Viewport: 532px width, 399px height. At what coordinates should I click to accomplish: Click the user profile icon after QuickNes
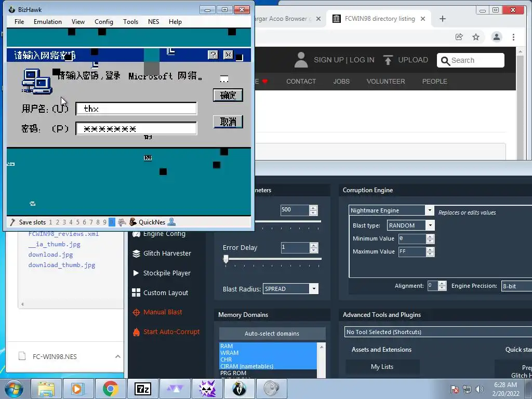point(171,222)
